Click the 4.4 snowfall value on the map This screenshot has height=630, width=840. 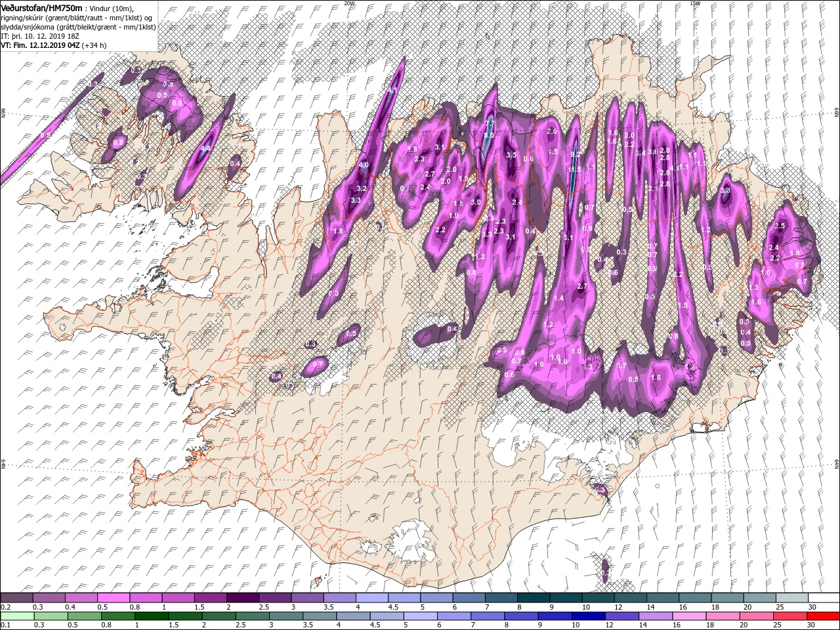[x=205, y=148]
